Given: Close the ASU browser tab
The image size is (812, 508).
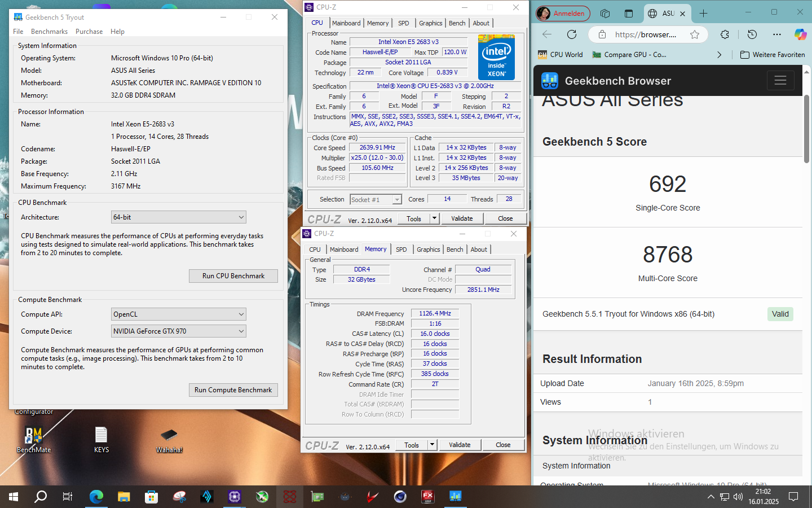Looking at the screenshot, I should (x=682, y=14).
